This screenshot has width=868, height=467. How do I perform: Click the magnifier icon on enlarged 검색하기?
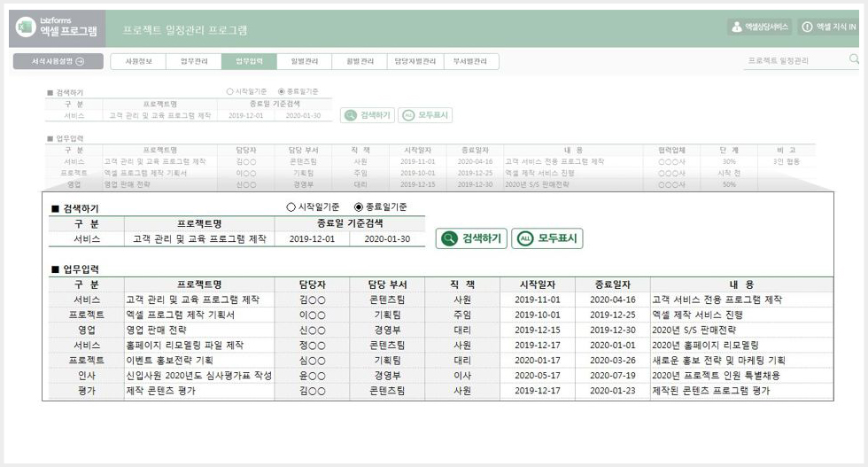450,238
